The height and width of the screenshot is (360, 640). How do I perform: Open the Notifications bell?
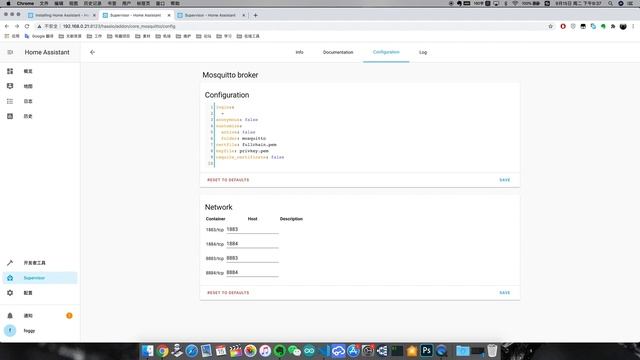tap(10, 316)
